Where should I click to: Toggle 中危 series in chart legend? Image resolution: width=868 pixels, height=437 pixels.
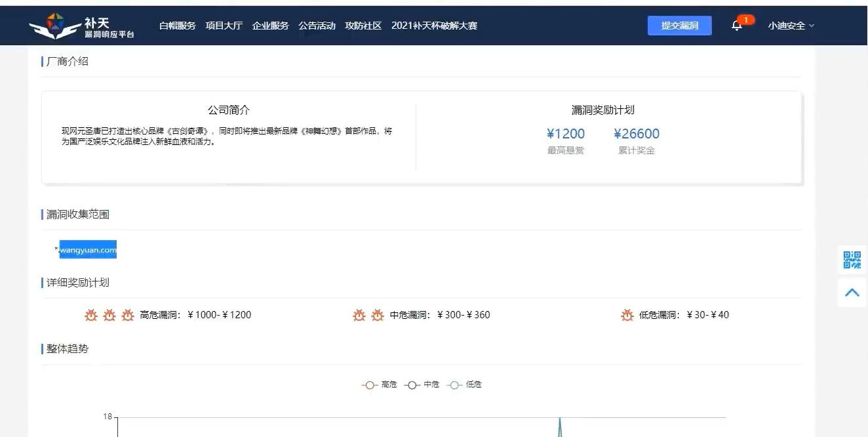pos(422,385)
